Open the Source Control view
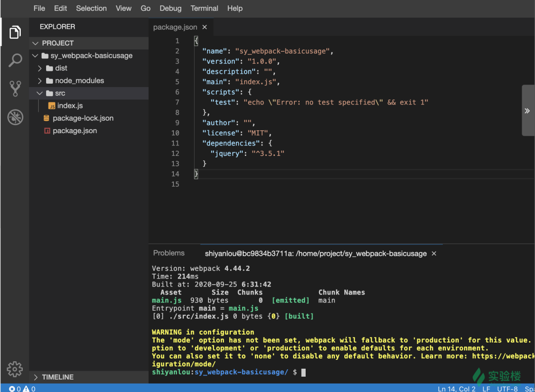 (15, 89)
